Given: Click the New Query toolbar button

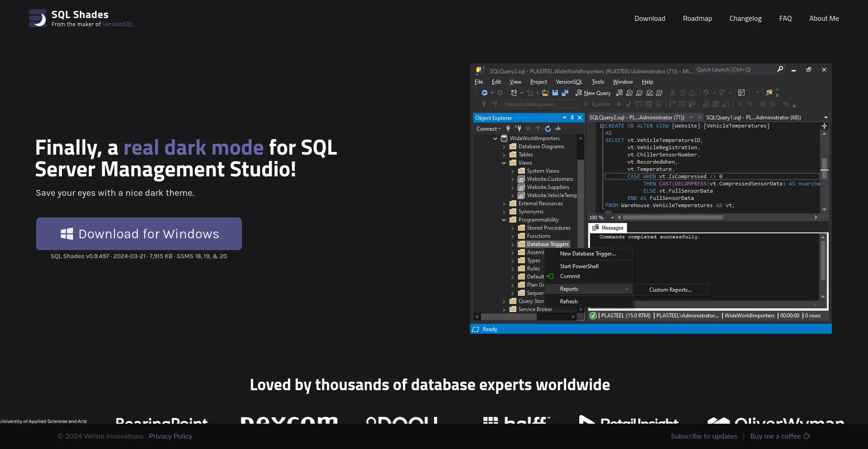Looking at the screenshot, I should pos(593,93).
